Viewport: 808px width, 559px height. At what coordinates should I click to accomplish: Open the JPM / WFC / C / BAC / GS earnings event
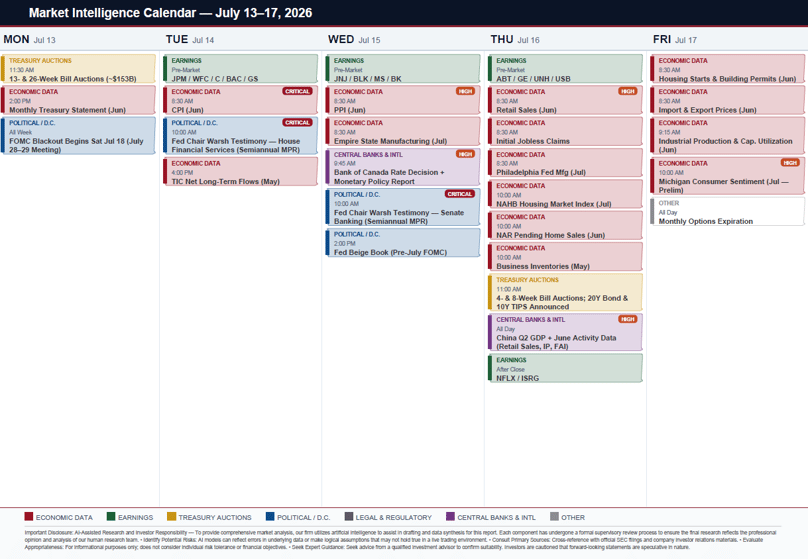tap(241, 69)
